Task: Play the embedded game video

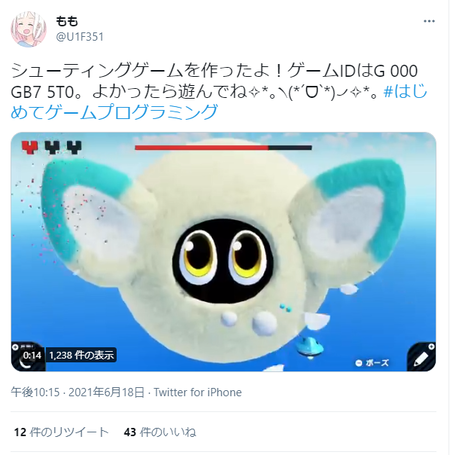Action: 223,252
